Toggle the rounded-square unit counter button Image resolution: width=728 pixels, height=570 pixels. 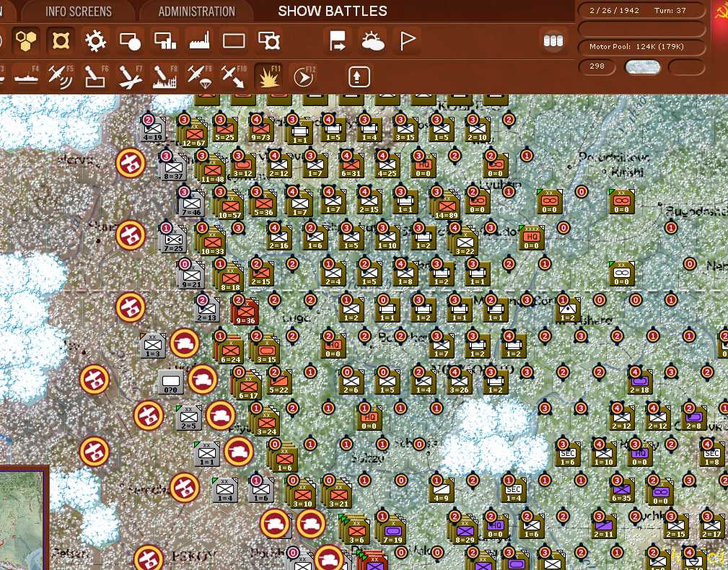[x=61, y=41]
